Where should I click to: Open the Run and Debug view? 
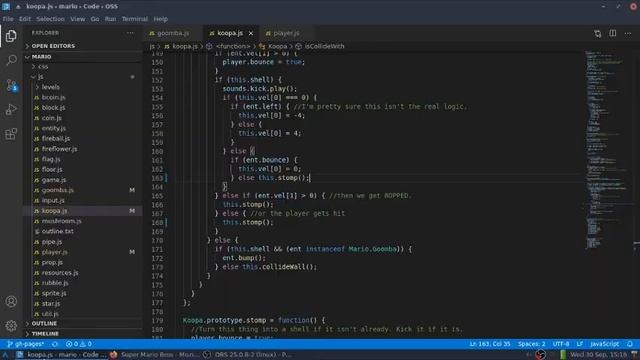pos(11,109)
